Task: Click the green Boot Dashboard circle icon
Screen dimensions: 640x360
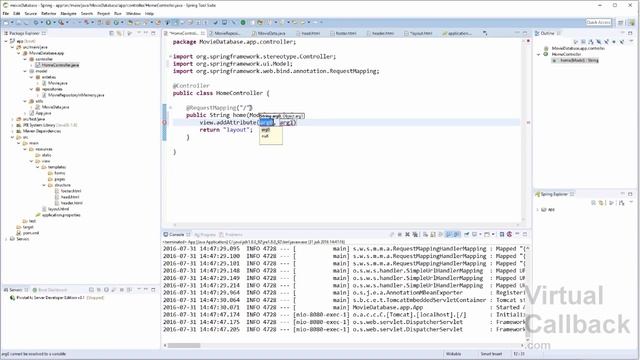Action: click(x=243, y=22)
